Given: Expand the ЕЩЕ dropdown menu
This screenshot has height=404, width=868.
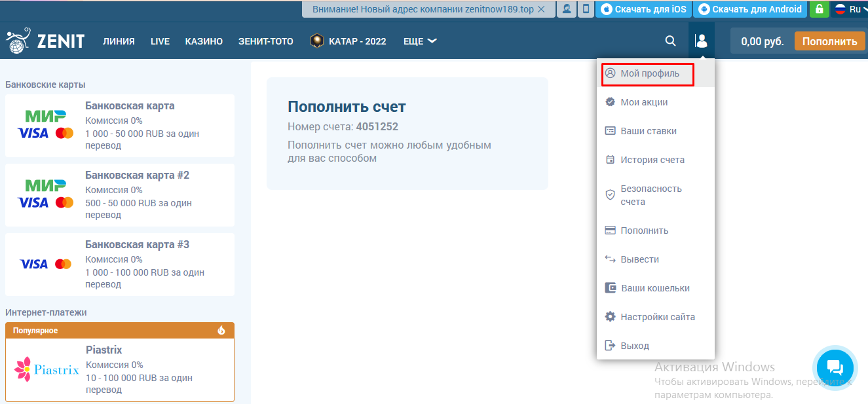Looking at the screenshot, I should point(420,41).
